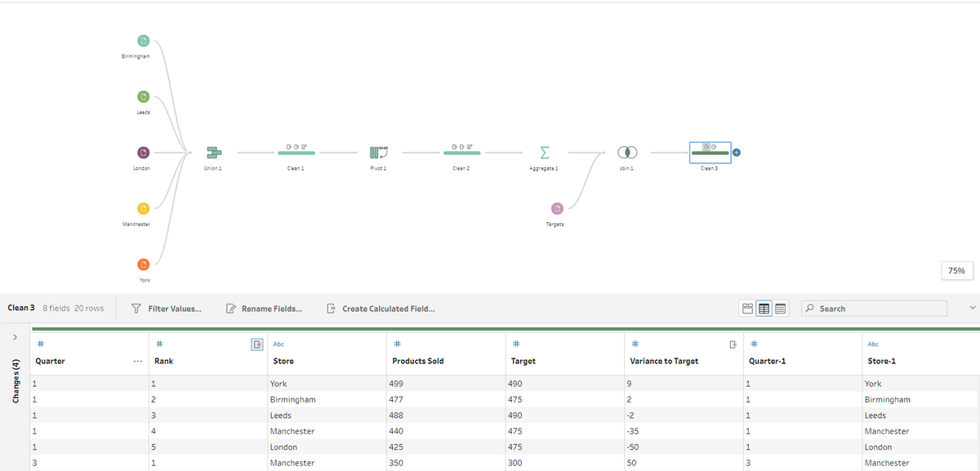The height and width of the screenshot is (471, 980).
Task: Click the Birmingham cell in Store column
Action: (326, 400)
